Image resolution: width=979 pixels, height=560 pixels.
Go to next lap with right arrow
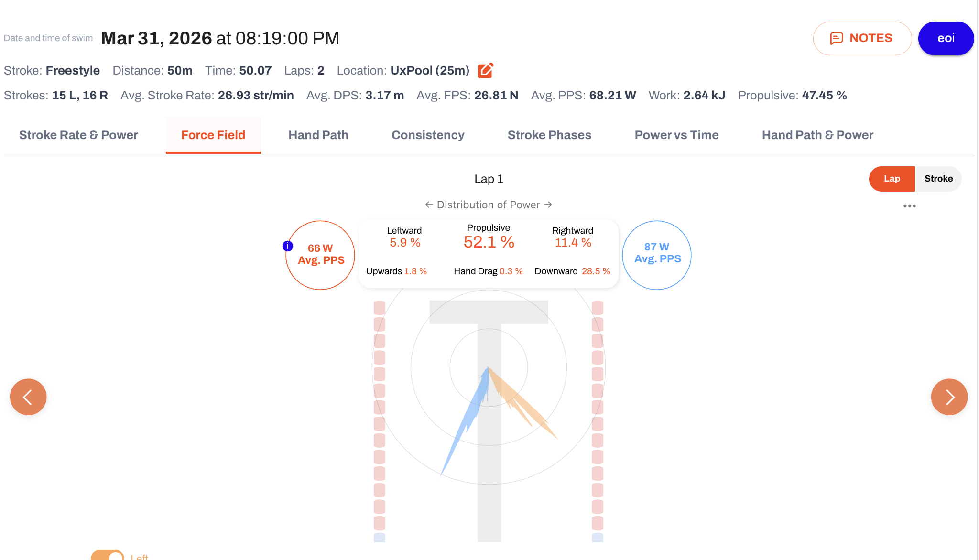point(949,397)
